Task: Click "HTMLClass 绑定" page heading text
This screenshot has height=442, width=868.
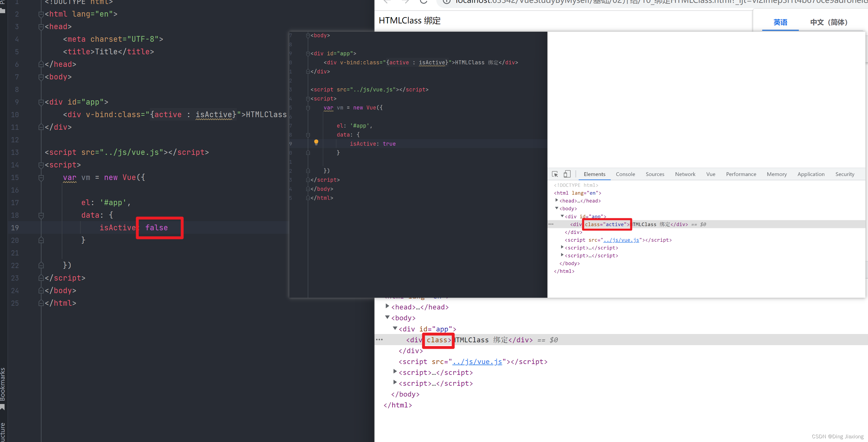Action: tap(409, 21)
